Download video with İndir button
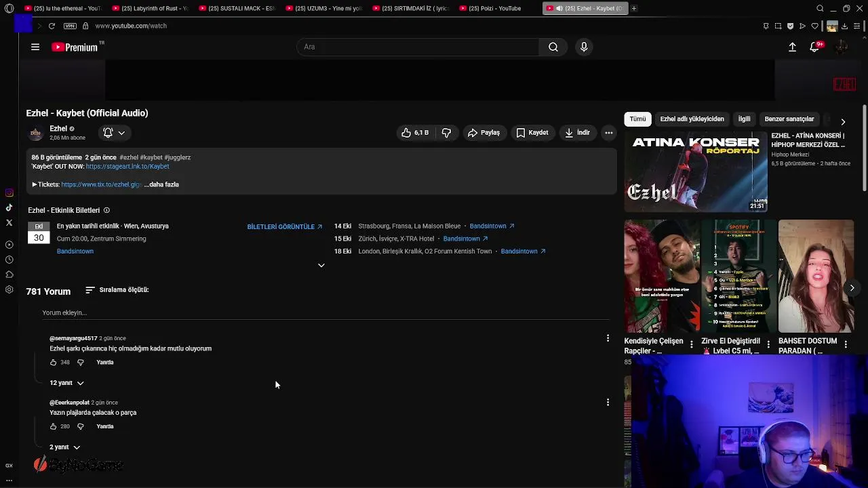The image size is (868, 488). point(577,133)
